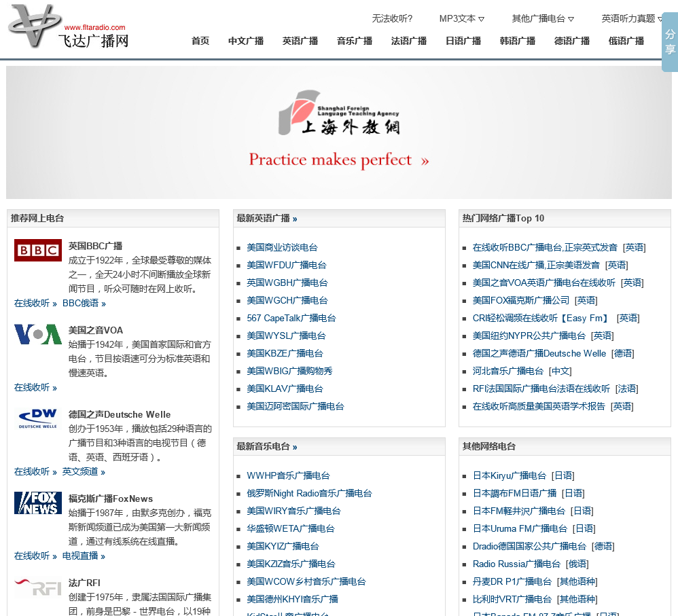678x616 pixels.
Task: Open the BBC logo thumbnail
Action: click(x=38, y=251)
